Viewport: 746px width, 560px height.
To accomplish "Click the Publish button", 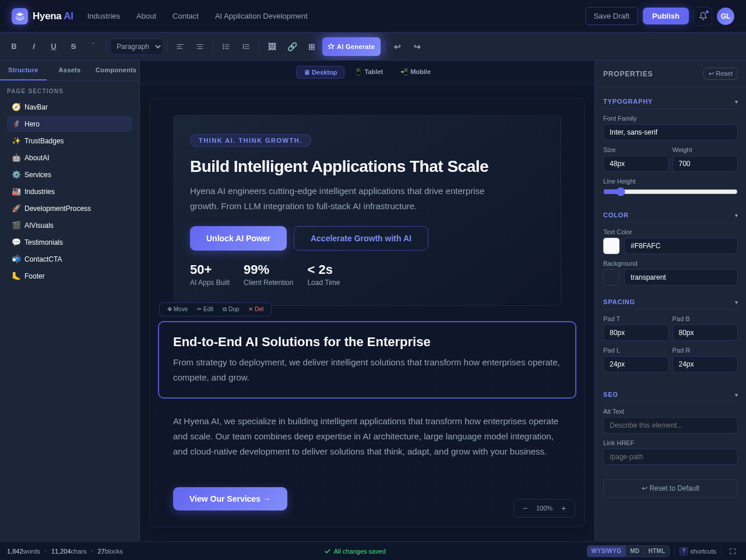I will pos(666,16).
